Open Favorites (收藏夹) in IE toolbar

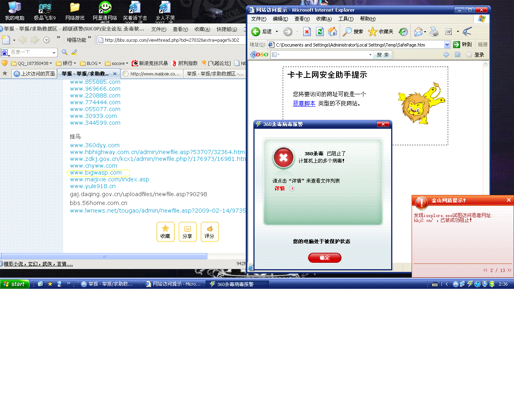click(x=381, y=32)
